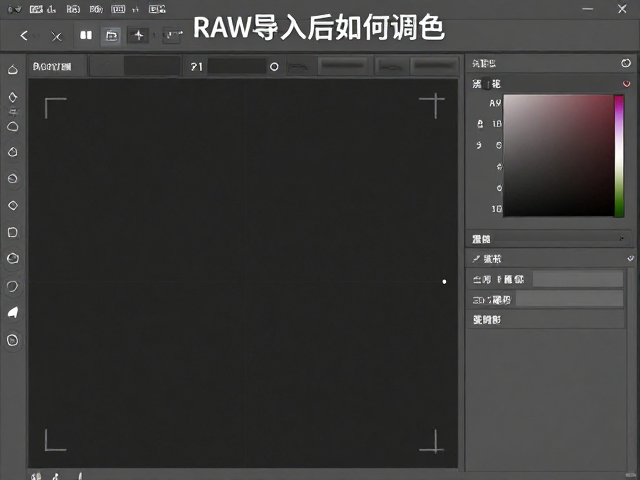The height and width of the screenshot is (480, 640).
Task: Click the second gray field starting with "3D"
Action: coord(569,299)
